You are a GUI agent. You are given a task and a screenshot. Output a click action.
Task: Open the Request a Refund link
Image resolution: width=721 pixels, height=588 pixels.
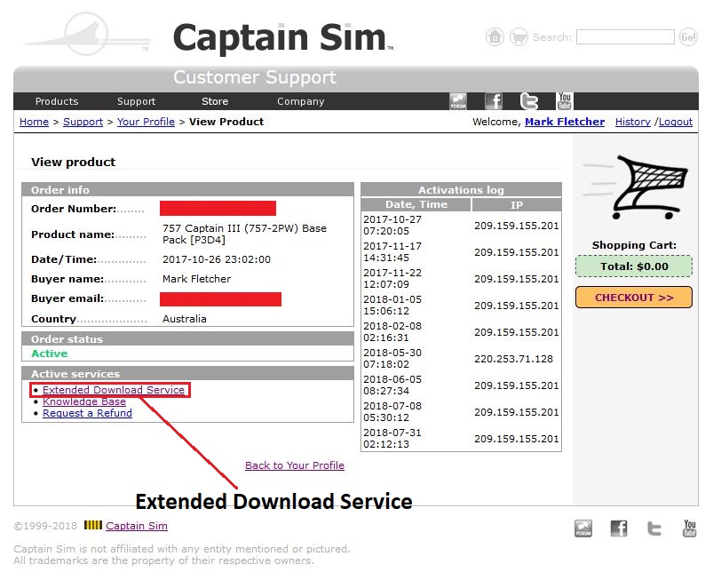click(87, 412)
